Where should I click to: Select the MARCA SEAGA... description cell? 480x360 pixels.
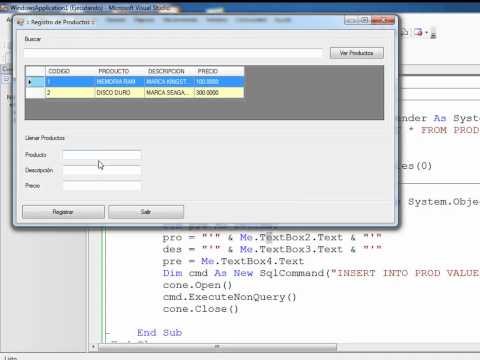(170, 93)
